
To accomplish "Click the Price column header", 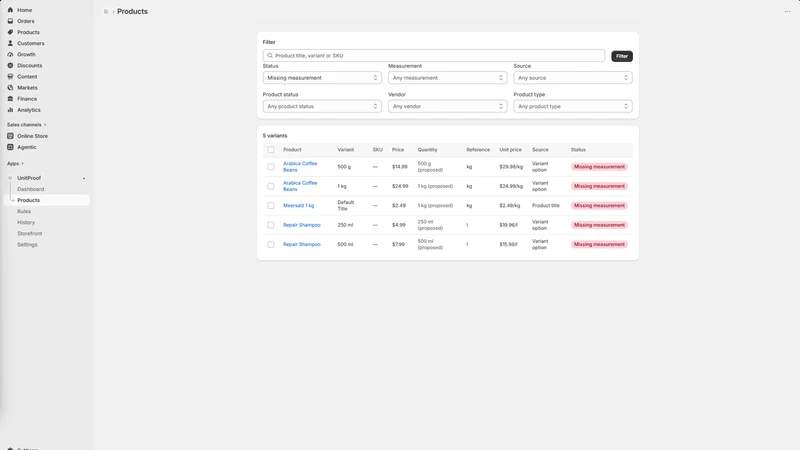I will click(x=397, y=149).
